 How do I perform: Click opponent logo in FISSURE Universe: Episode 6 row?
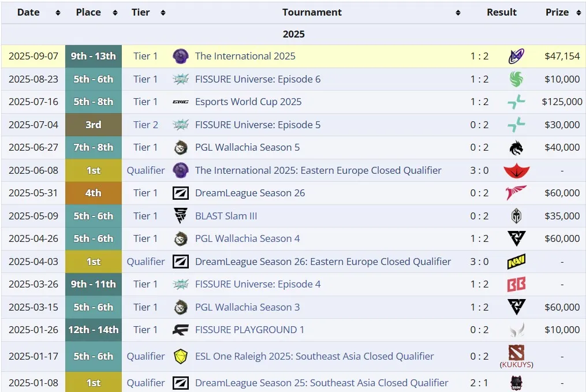517,79
